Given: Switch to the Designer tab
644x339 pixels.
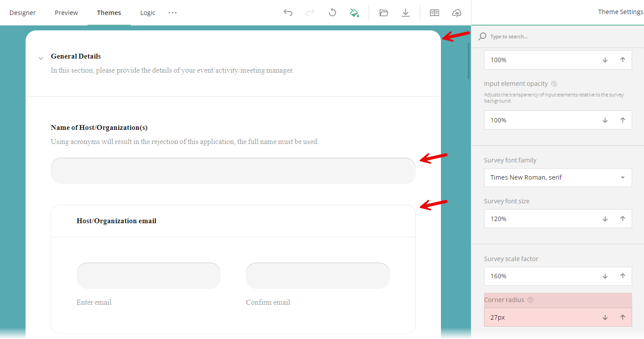Looking at the screenshot, I should pos(22,13).
